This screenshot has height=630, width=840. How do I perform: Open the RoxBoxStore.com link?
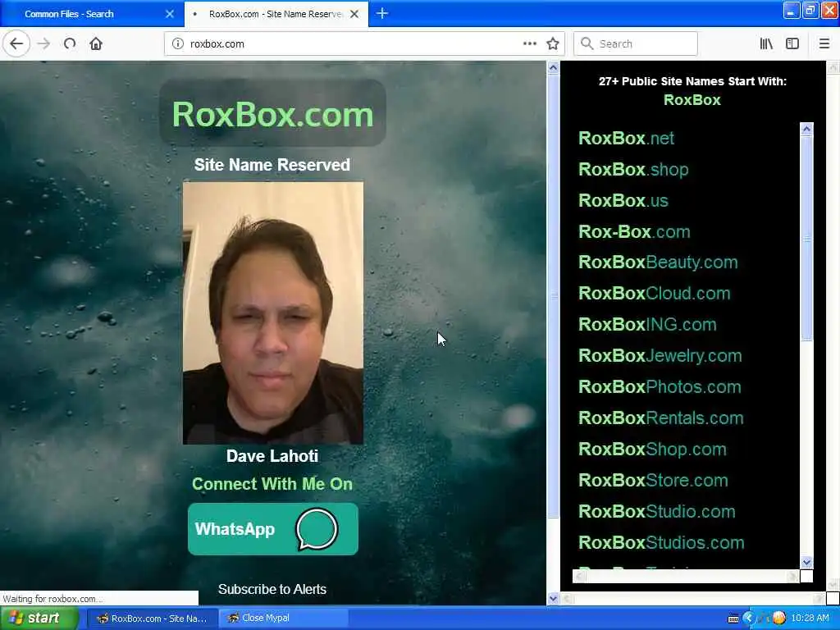coord(654,480)
